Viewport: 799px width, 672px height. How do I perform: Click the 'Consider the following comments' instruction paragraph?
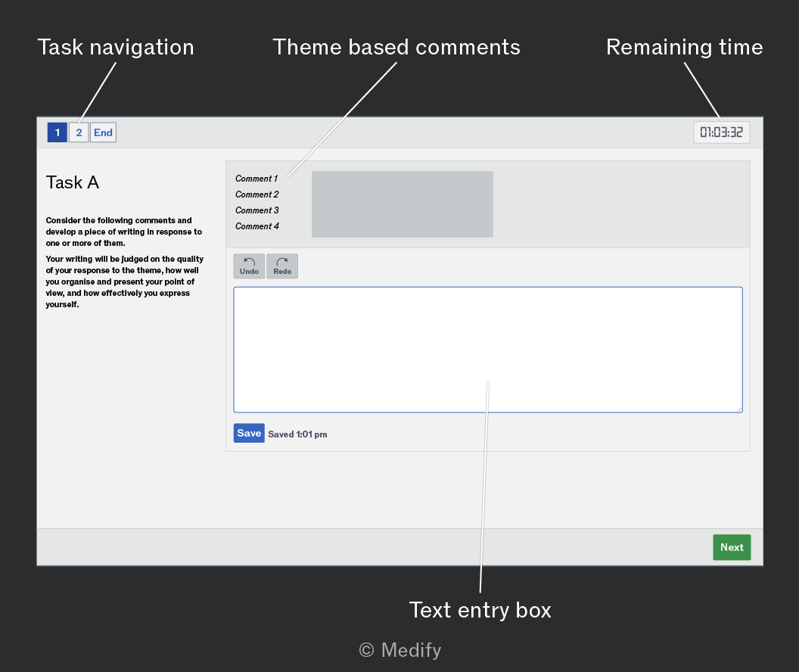coord(124,232)
